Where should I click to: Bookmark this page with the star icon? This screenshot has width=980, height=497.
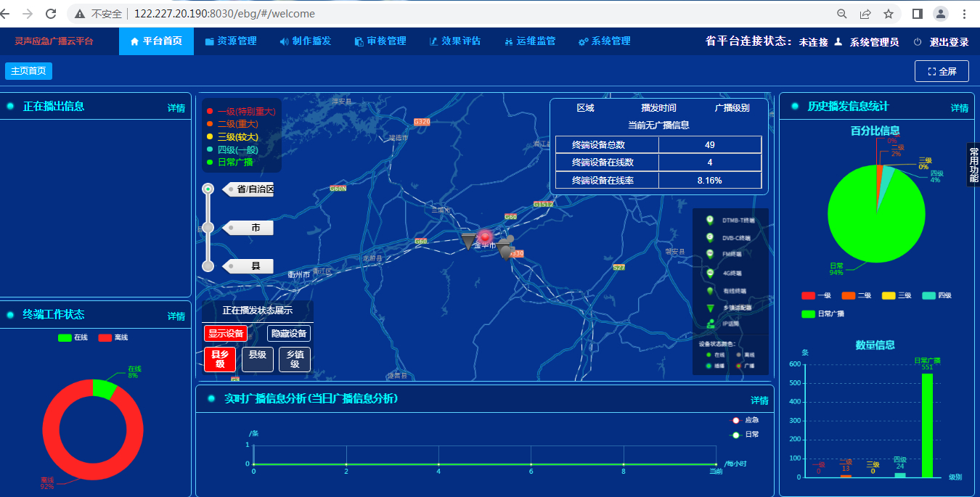tap(888, 14)
